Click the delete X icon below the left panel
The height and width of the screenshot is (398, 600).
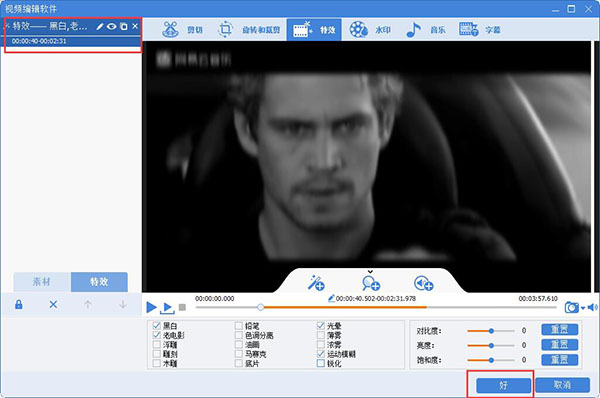click(x=53, y=305)
